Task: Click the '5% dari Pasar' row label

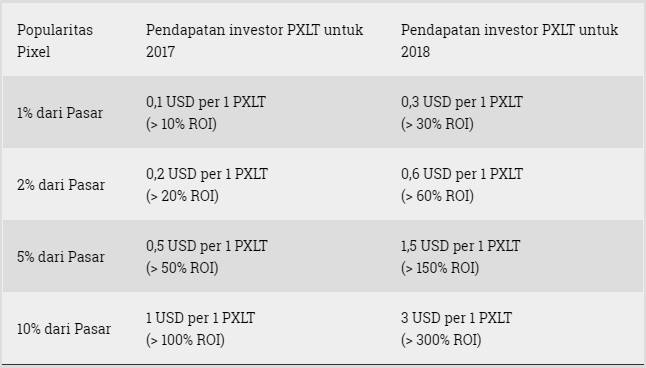Action: click(61, 256)
